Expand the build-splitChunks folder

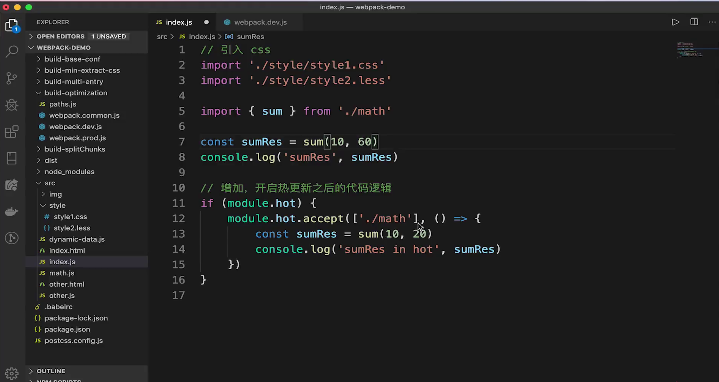[87, 149]
